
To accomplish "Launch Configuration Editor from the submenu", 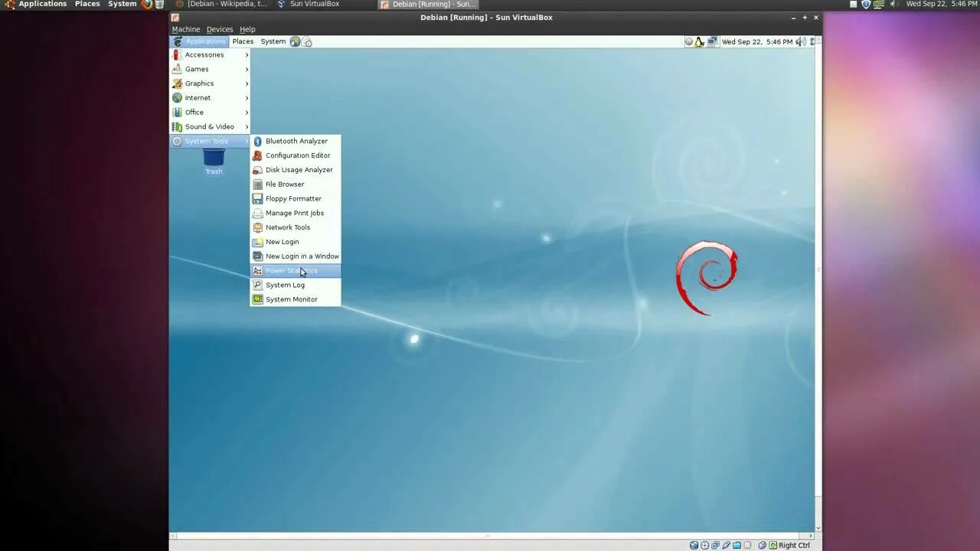I will (x=296, y=155).
